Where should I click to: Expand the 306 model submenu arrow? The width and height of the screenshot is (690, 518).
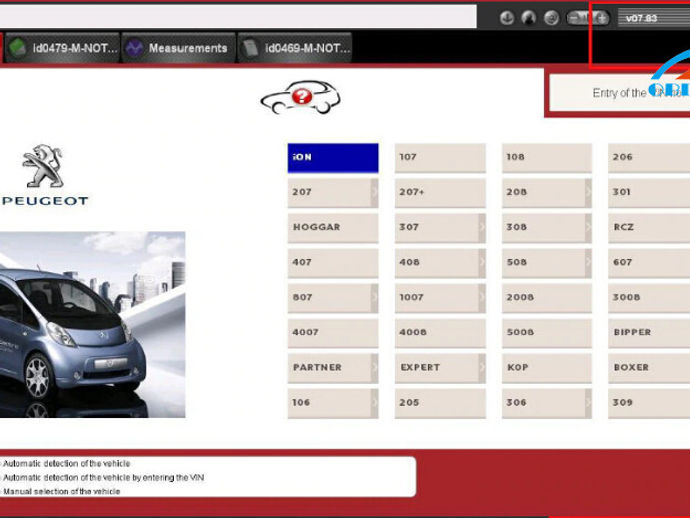pos(588,403)
